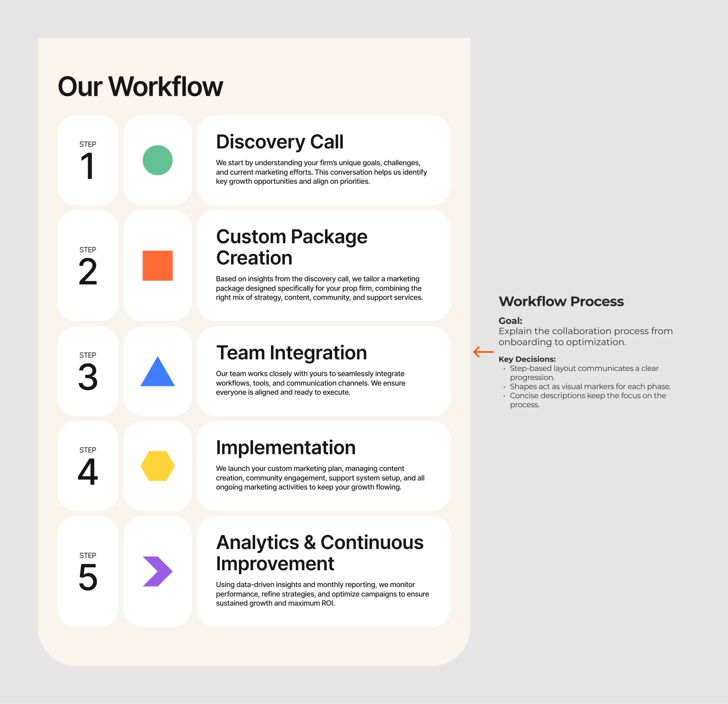Click the Workflow Process annotation title

coord(561,302)
